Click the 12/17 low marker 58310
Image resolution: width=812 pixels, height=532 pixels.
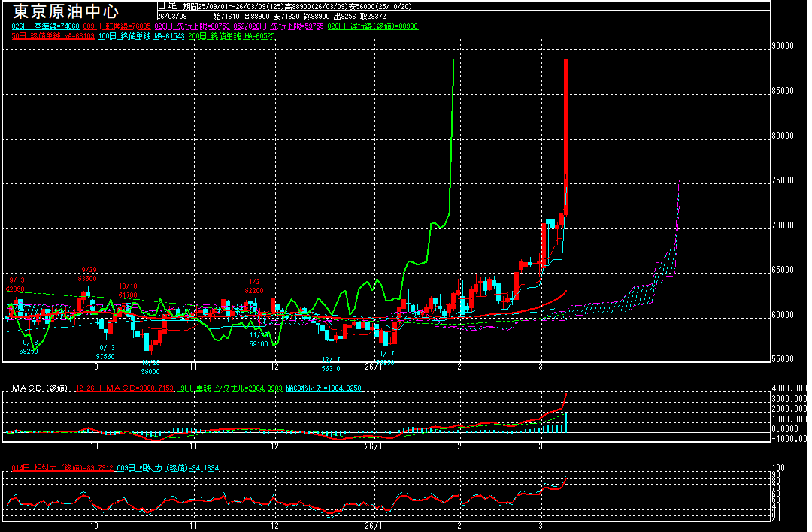(x=331, y=364)
